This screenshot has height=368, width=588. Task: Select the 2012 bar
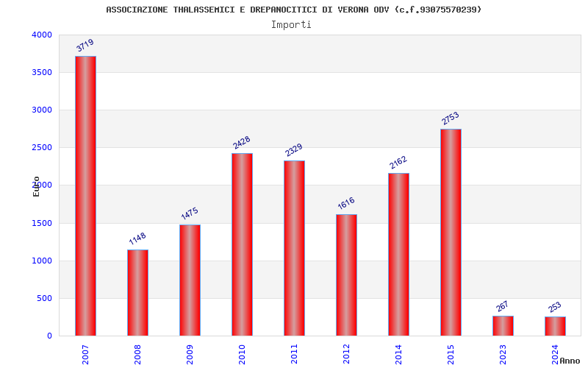(346, 275)
